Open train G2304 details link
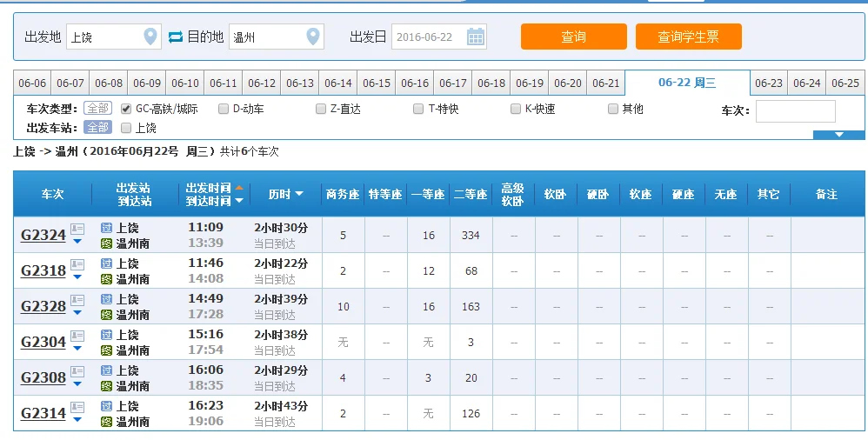 43,342
